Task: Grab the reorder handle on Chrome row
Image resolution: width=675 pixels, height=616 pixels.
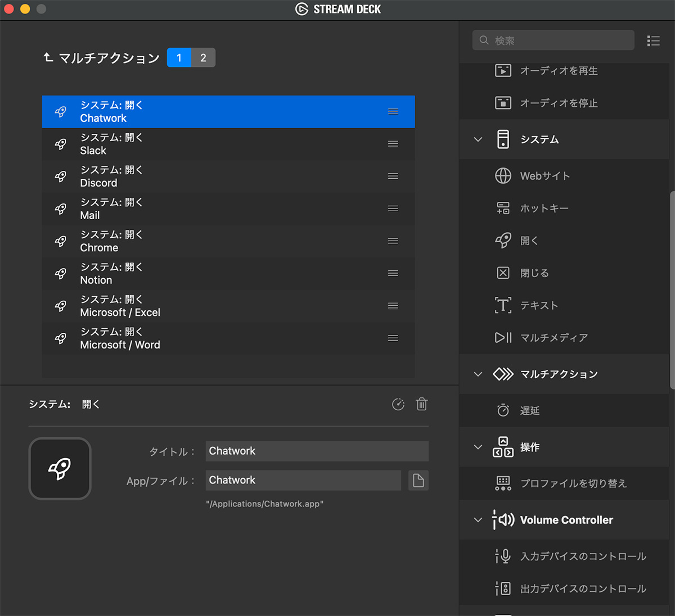Action: 393,241
